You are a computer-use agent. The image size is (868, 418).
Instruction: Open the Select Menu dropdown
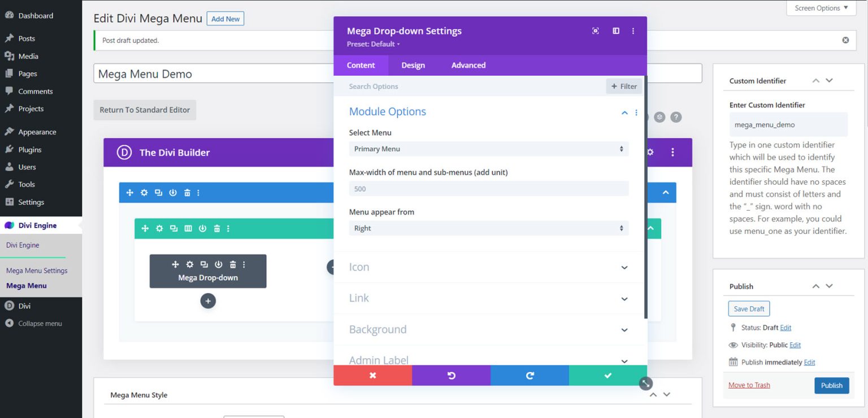pyautogui.click(x=488, y=149)
